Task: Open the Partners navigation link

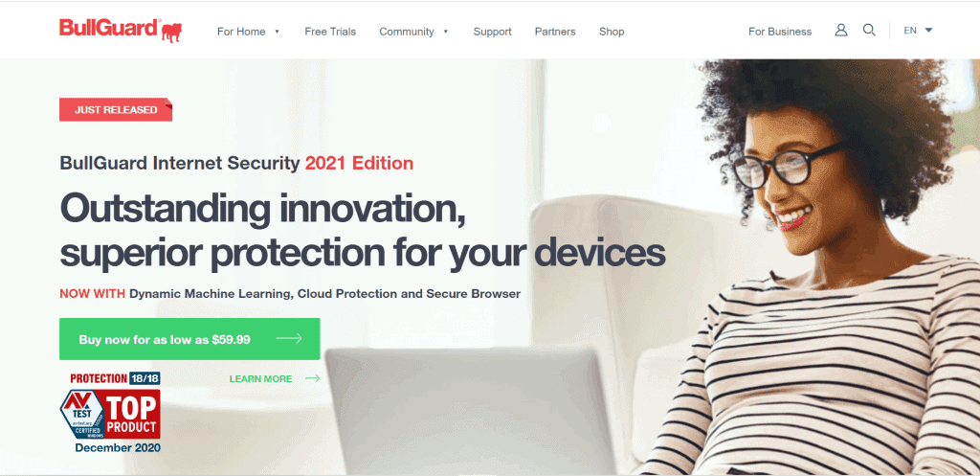Action: point(555,32)
